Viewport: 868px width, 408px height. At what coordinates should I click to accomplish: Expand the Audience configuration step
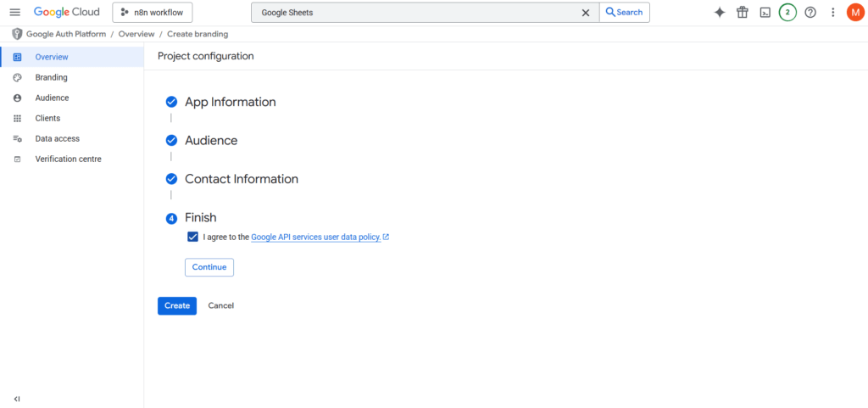click(x=211, y=141)
